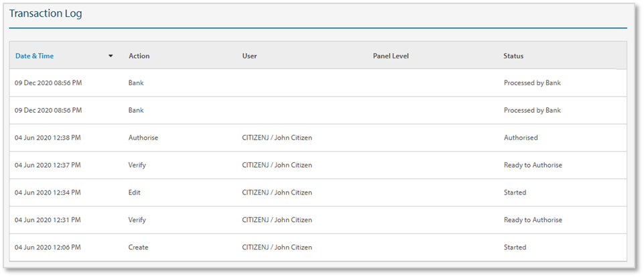Viewport: 644px width, 277px height.
Task: Click the user in the Authorise row
Action: click(x=277, y=137)
